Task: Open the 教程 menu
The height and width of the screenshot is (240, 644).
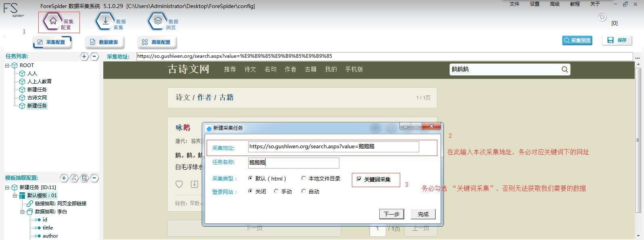Action: (x=575, y=4)
